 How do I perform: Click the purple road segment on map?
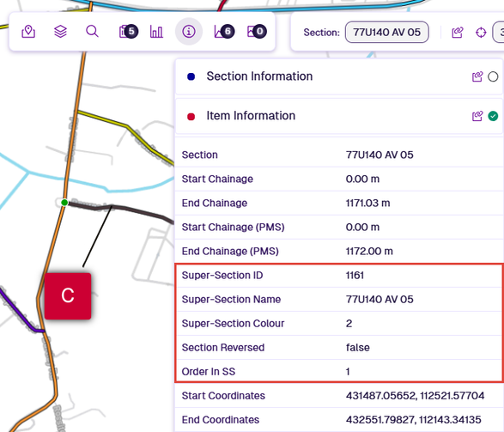[x=20, y=313]
